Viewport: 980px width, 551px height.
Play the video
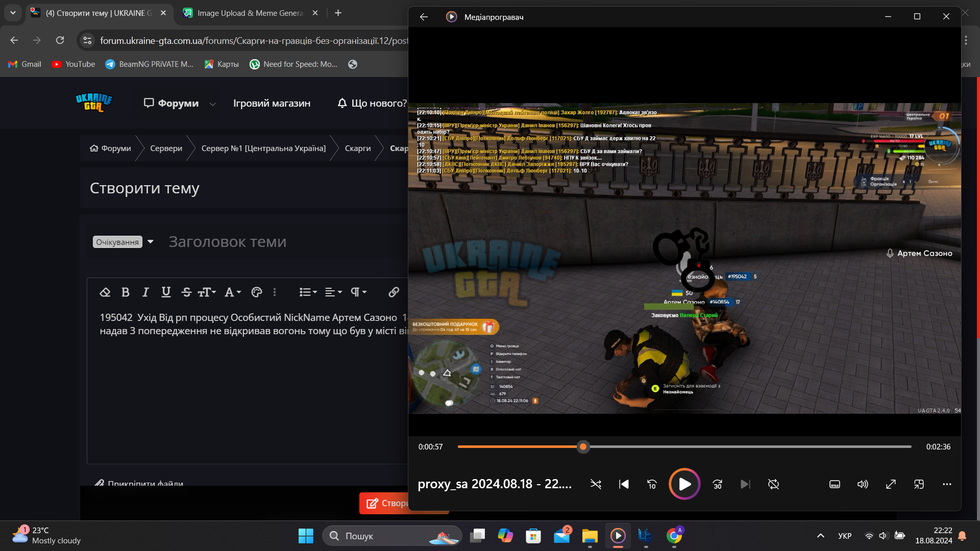pos(684,484)
